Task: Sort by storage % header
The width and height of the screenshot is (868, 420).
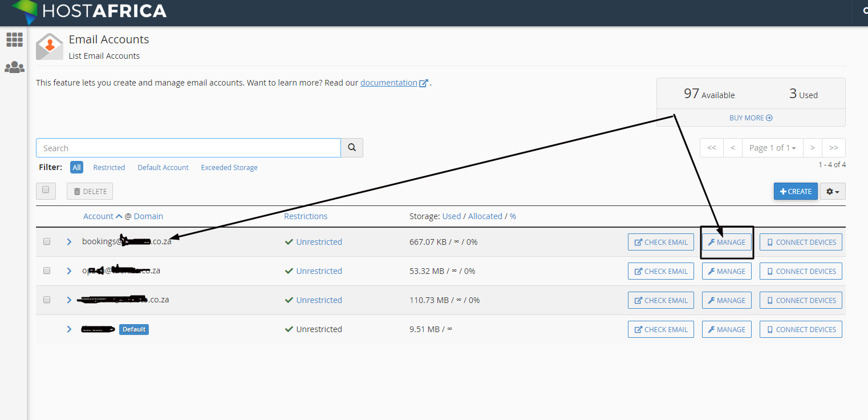Action: [x=513, y=216]
